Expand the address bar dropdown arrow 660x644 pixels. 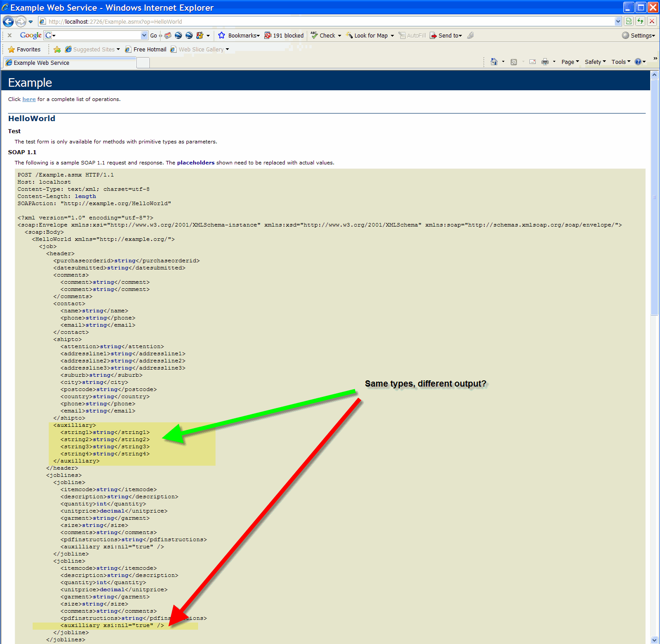[618, 21]
